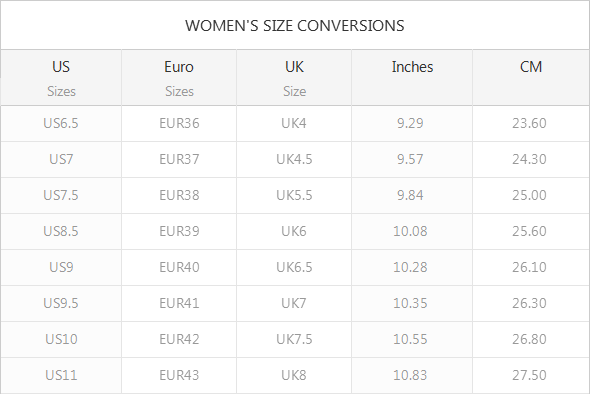Click the Women's Size Conversions title

pos(294,26)
